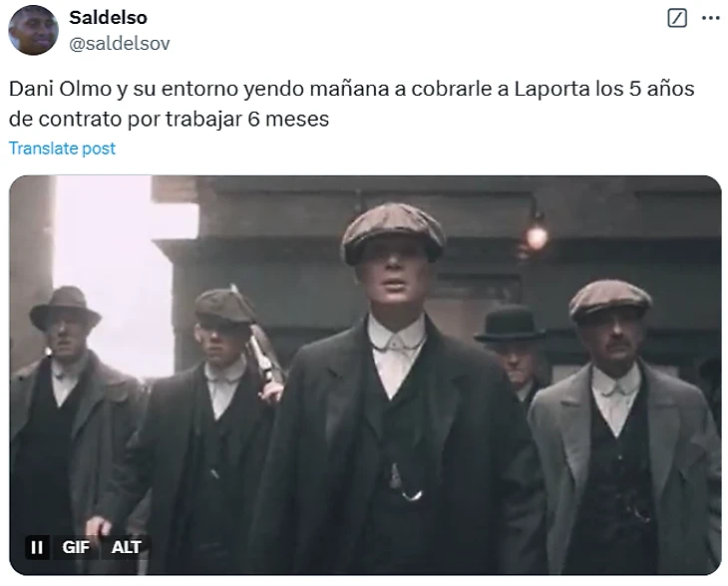Click Saldelso's profile avatar
728x586 pixels.
coord(34,30)
